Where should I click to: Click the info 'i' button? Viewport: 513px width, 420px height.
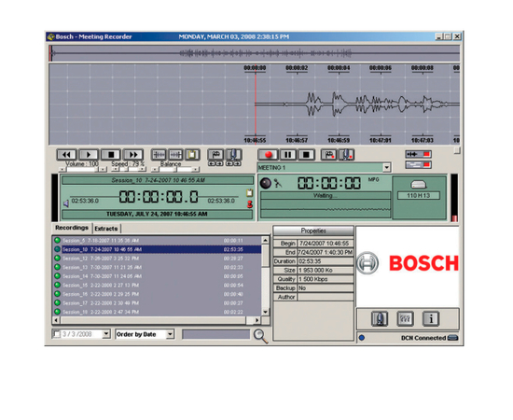click(x=431, y=318)
